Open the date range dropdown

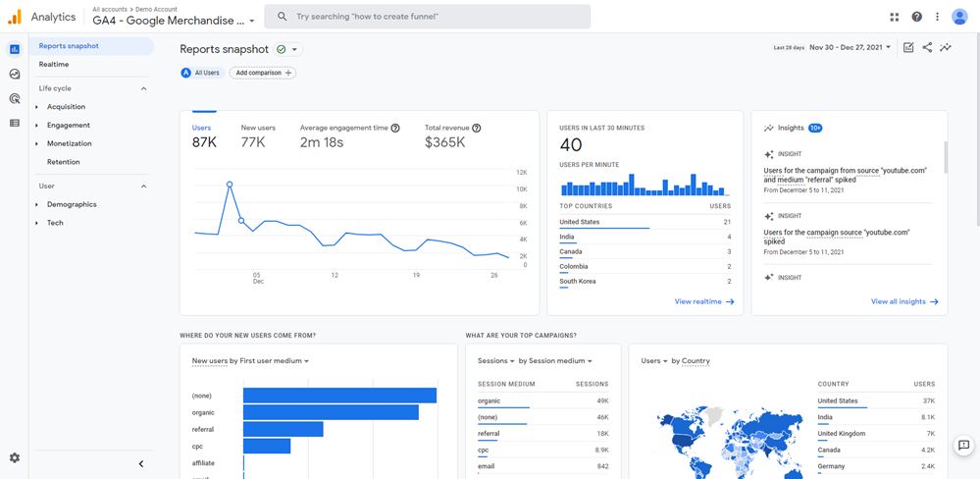(850, 47)
